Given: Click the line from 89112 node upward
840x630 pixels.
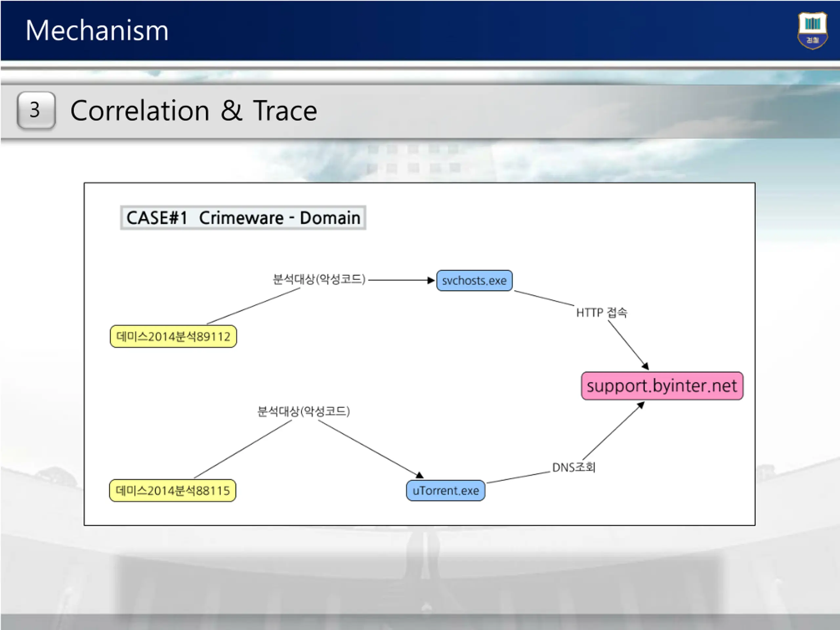Looking at the screenshot, I should (254, 306).
